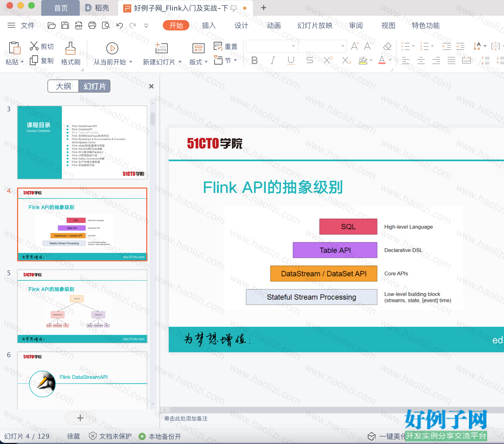
Task: Redo the last action
Action: coord(133,26)
